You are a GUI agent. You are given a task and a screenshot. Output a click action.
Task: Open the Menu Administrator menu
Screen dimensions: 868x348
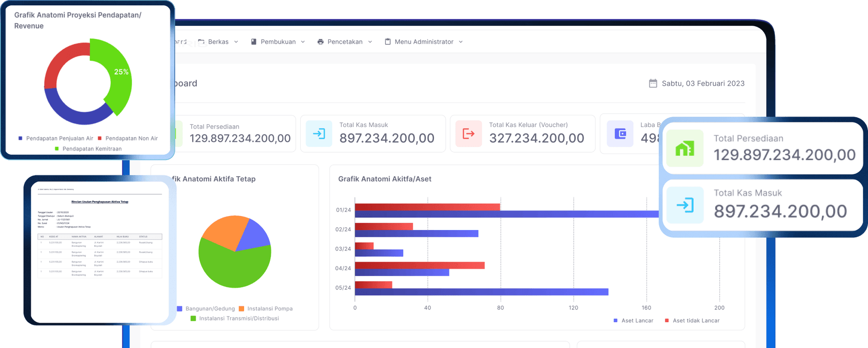(424, 42)
